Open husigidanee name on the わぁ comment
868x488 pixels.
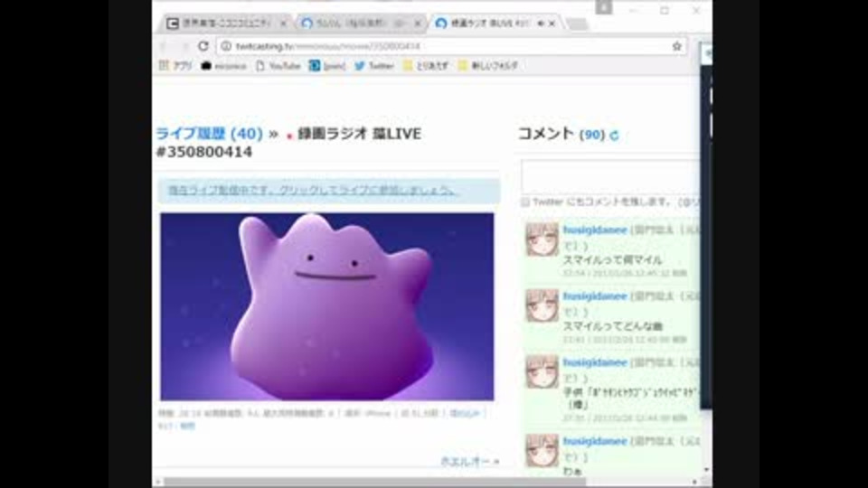[595, 441]
